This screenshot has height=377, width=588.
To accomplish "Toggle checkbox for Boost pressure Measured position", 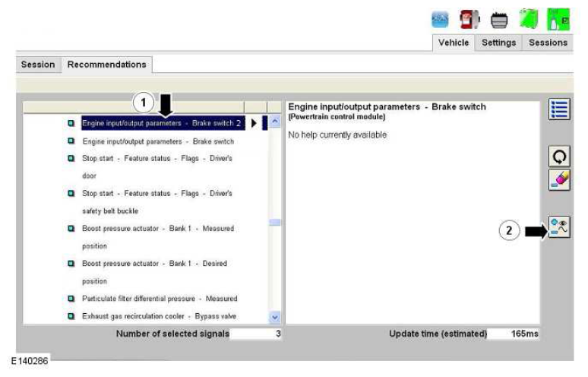I will coord(71,229).
